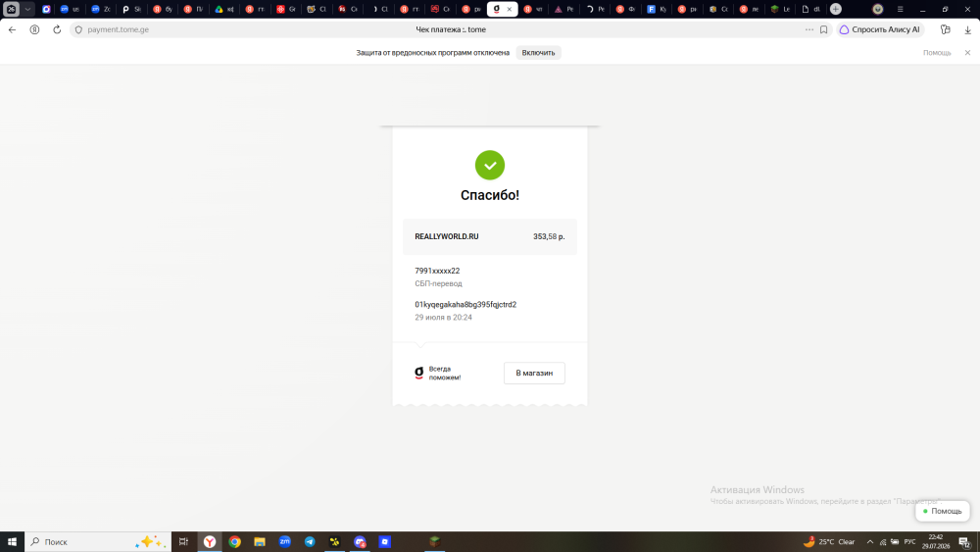Reload the payment receipt page

(x=57, y=29)
